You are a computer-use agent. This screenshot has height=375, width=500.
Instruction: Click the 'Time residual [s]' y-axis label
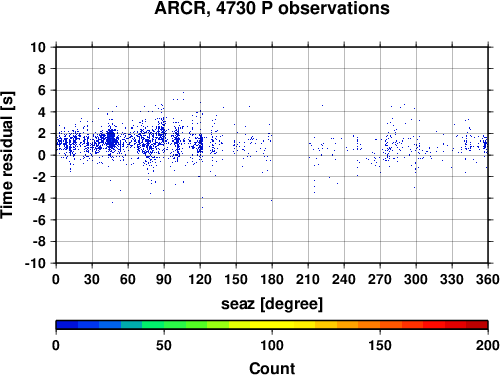[7, 155]
